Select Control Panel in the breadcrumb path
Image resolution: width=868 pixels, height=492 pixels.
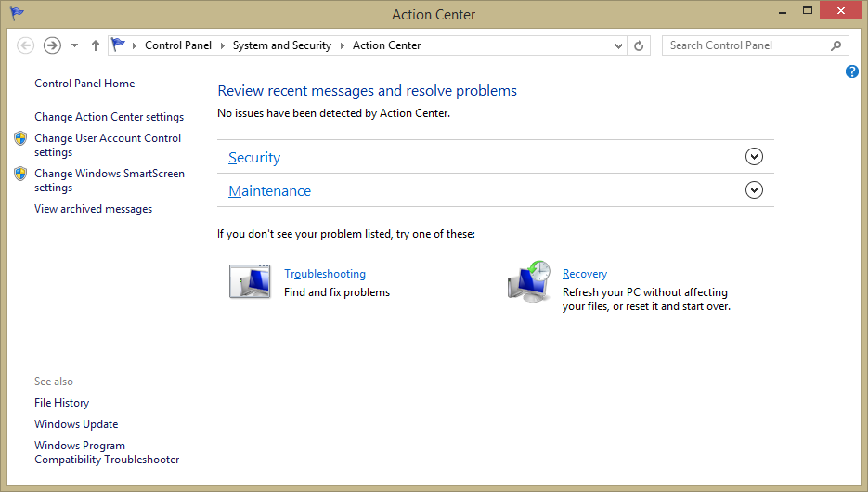178,45
